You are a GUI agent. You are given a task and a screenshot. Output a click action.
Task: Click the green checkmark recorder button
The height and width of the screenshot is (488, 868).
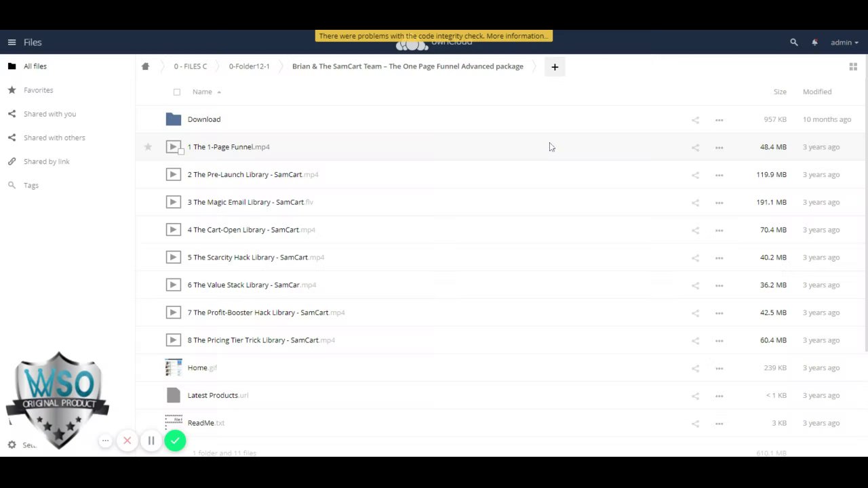point(175,441)
